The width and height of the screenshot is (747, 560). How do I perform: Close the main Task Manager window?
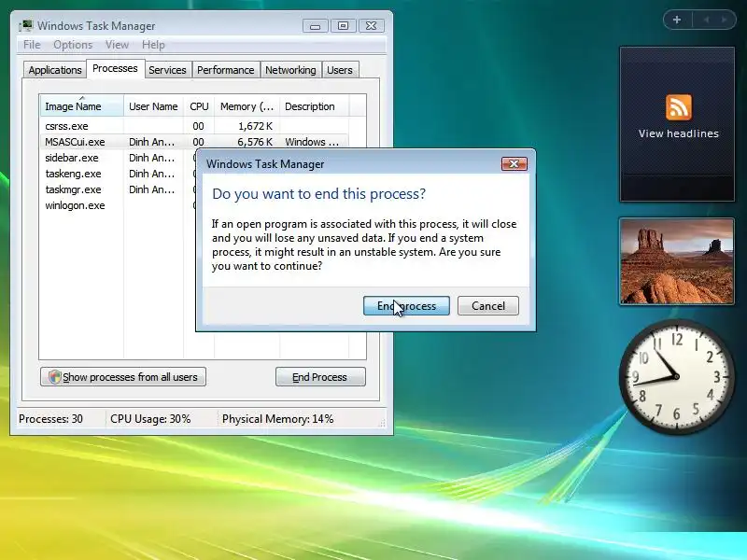click(x=371, y=26)
